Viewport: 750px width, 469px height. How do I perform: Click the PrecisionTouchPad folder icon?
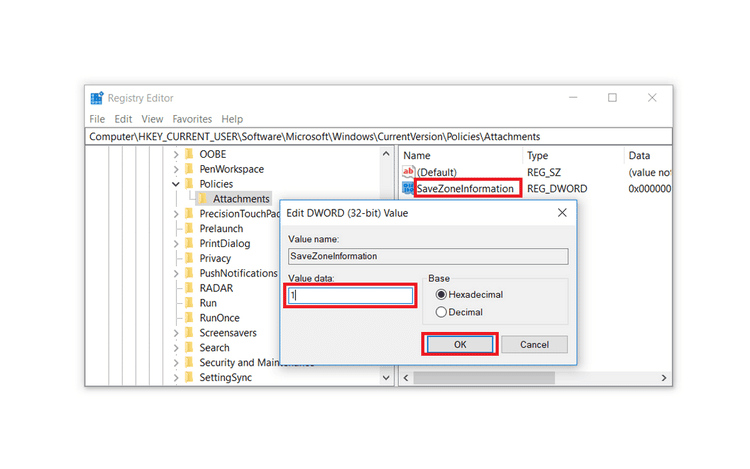point(190,213)
